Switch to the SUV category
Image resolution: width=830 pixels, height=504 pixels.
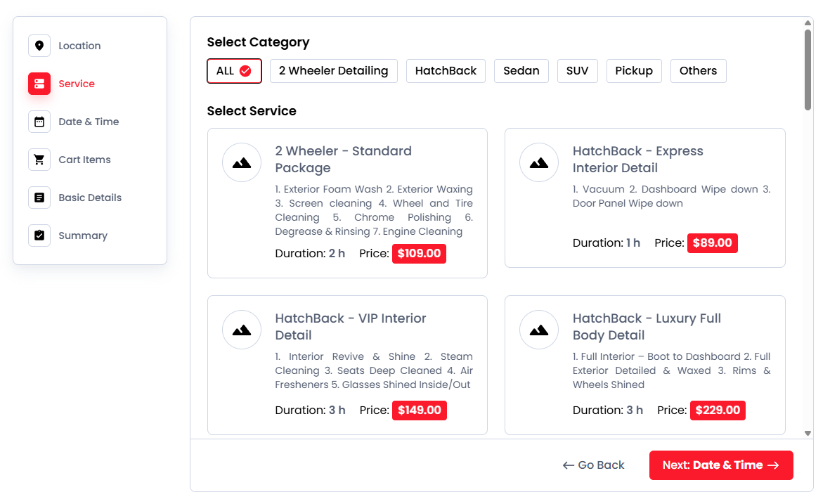coord(577,71)
